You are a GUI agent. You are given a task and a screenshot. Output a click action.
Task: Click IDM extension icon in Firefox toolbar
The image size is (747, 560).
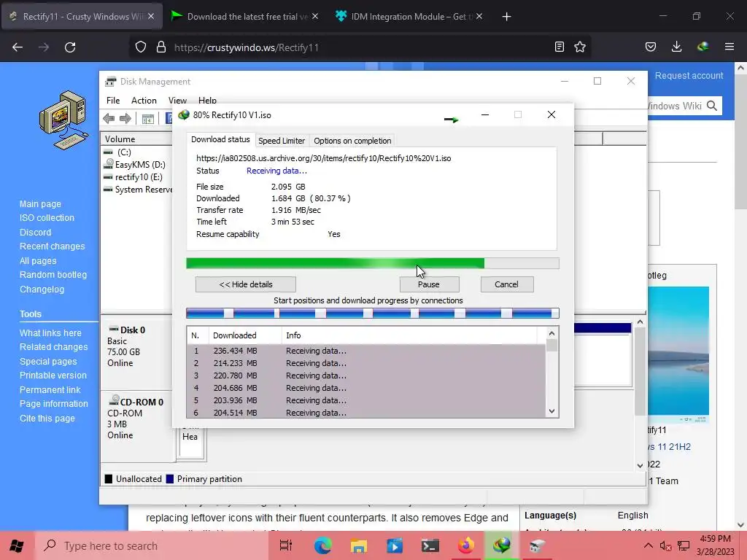pos(703,47)
